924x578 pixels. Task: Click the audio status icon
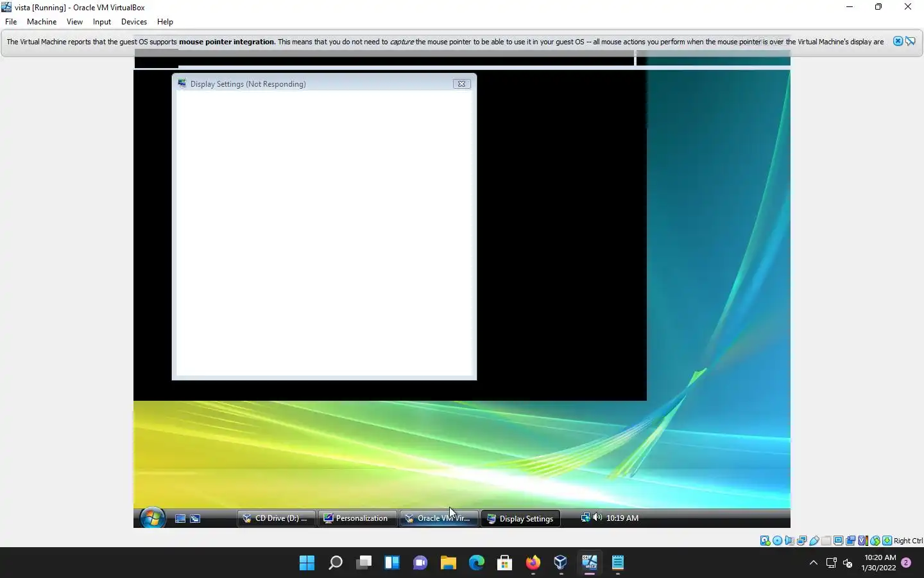point(789,541)
